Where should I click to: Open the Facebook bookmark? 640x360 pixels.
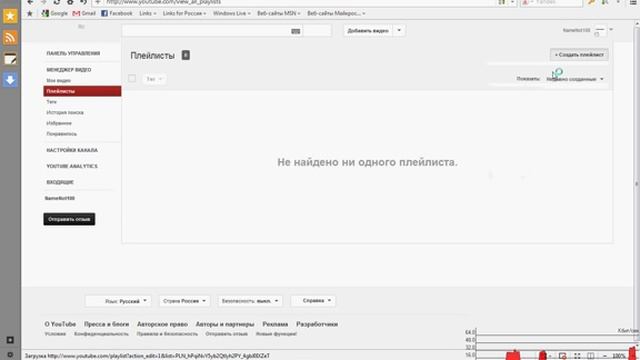pyautogui.click(x=117, y=13)
